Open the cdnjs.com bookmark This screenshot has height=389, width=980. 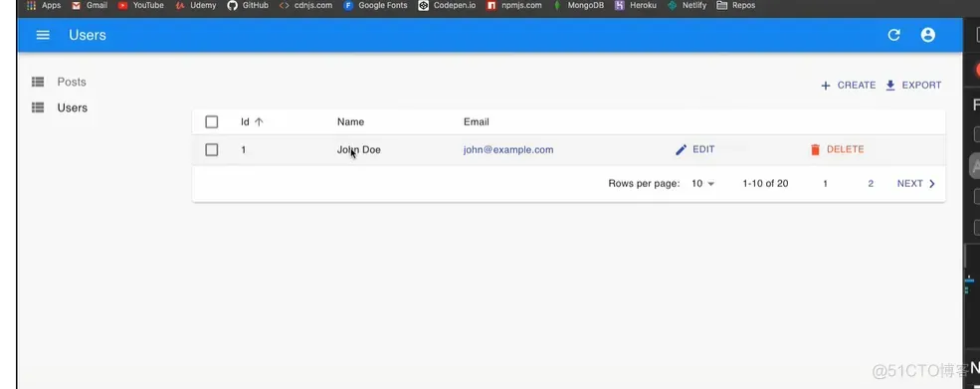[305, 5]
